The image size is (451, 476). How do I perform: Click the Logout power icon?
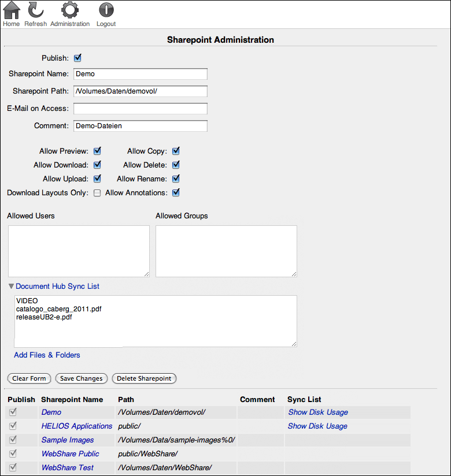coord(106,10)
